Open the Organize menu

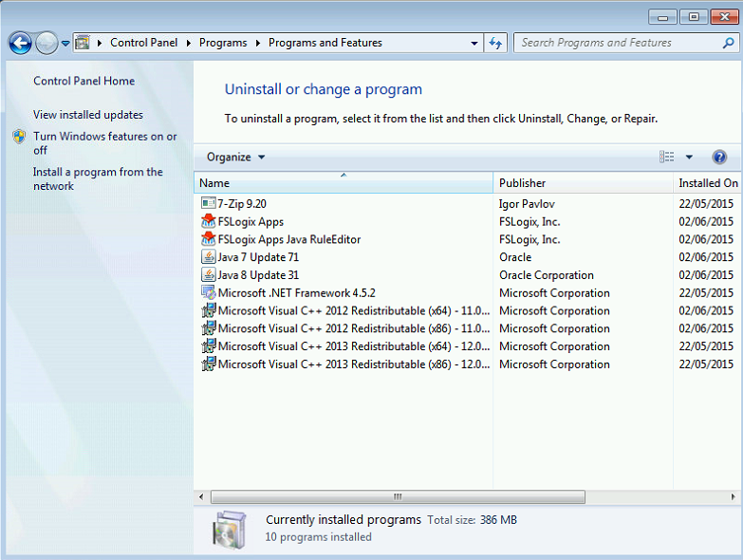coord(235,157)
